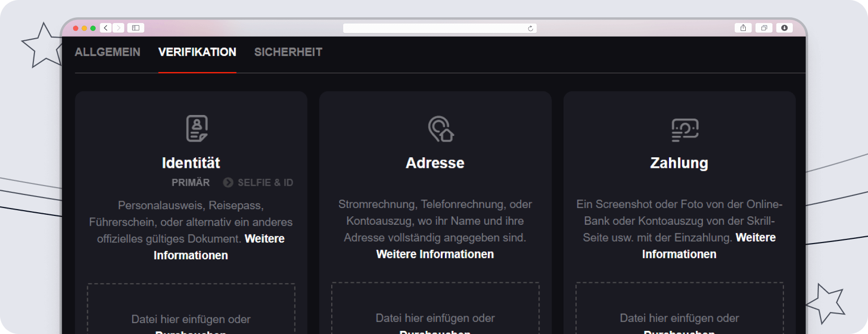Click the Identität document icon
This screenshot has width=868, height=334.
click(x=197, y=129)
